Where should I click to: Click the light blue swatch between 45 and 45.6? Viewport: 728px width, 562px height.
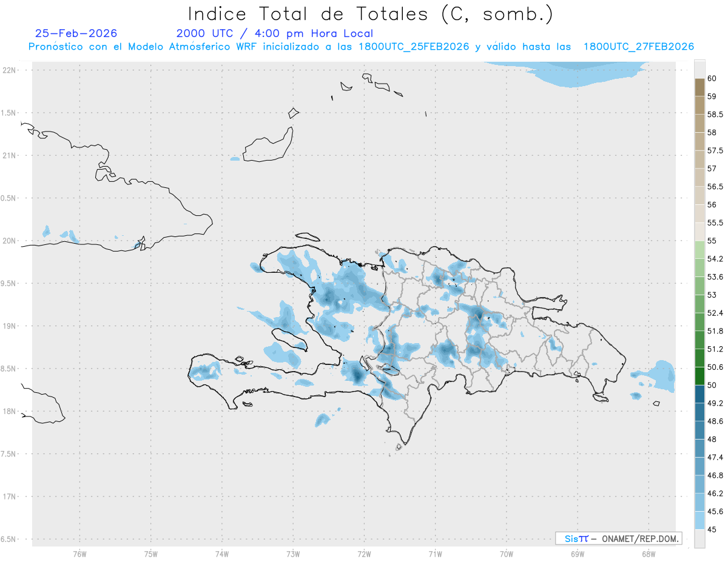click(699, 521)
